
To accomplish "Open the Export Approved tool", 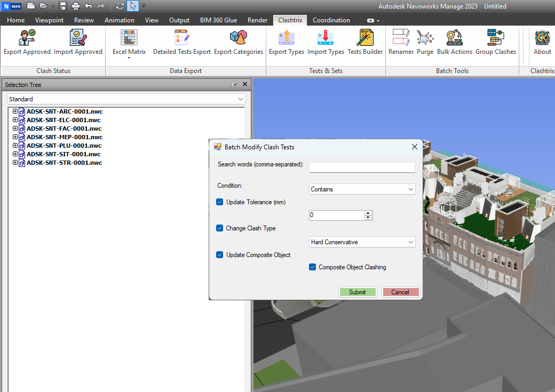I will [x=27, y=43].
